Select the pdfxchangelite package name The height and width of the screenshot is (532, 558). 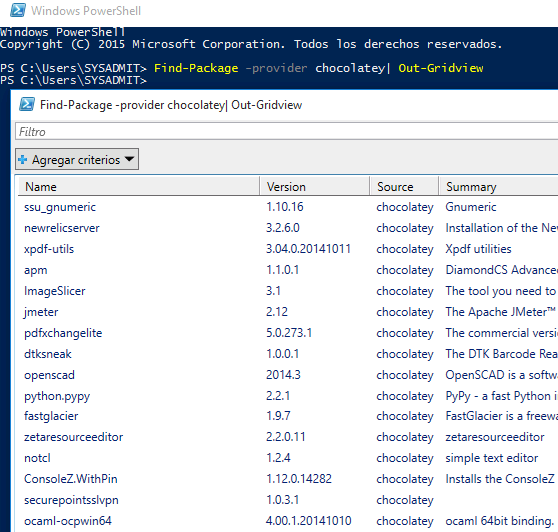63,333
